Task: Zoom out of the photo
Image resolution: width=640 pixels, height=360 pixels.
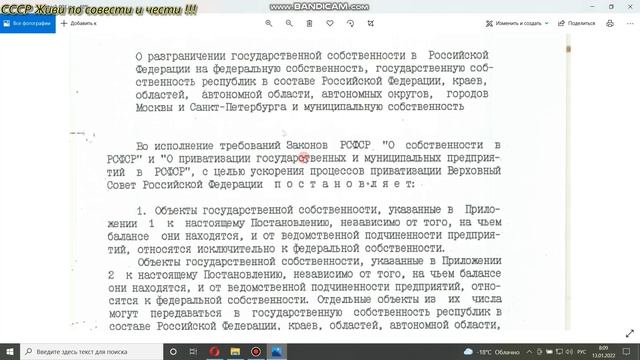Action: coord(289,23)
